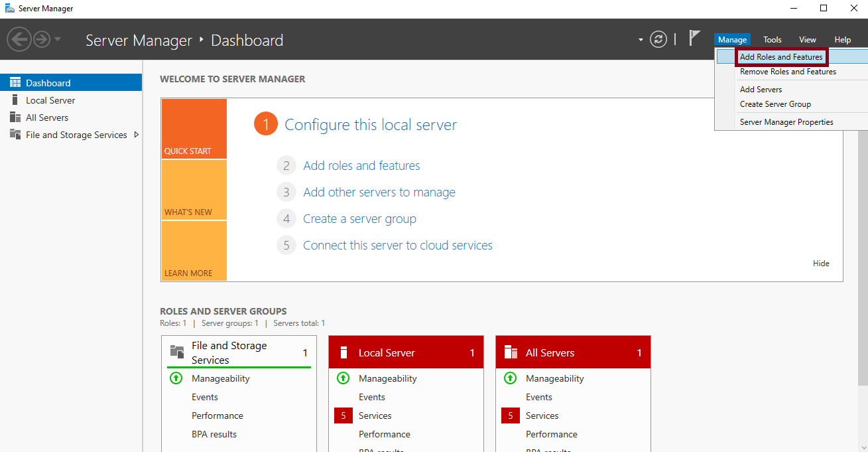Open the Notifications flag icon

[694, 38]
